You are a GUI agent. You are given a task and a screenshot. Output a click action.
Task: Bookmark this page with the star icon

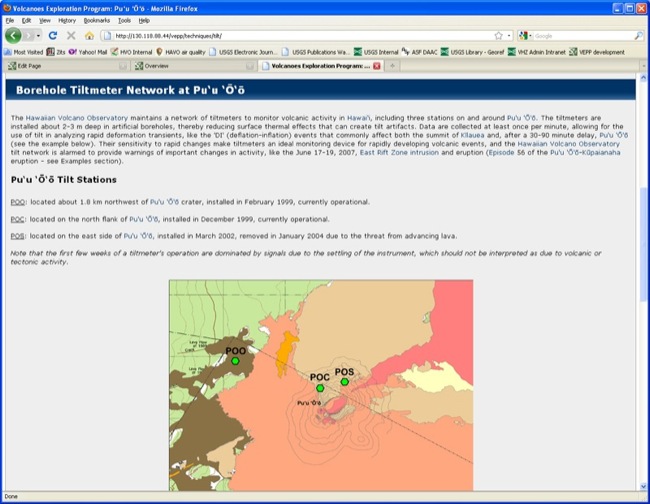click(x=498, y=36)
